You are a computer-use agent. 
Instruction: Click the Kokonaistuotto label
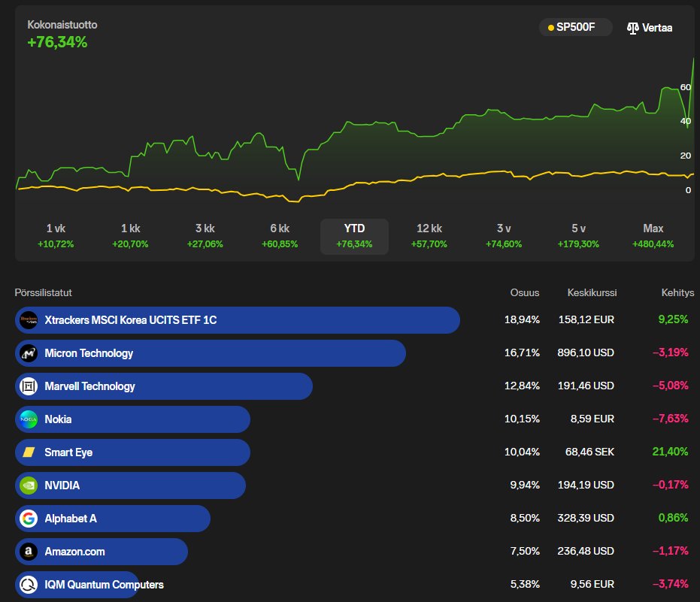(62, 25)
